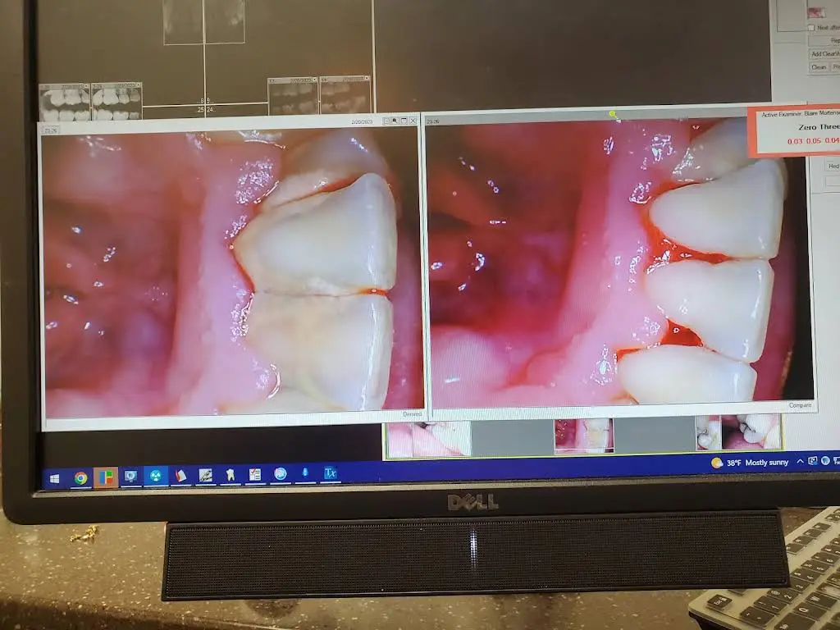Open the signature pen taskbar app

pos(205,475)
